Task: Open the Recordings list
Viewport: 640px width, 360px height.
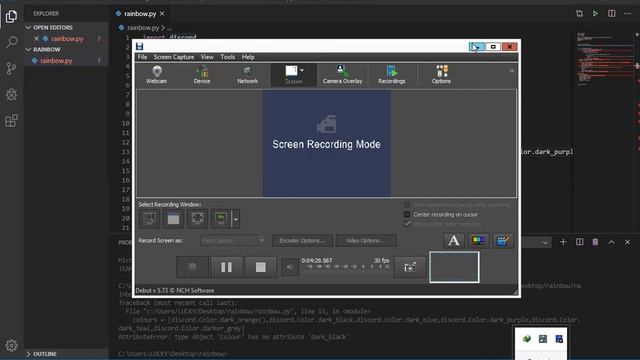Action: click(x=391, y=75)
